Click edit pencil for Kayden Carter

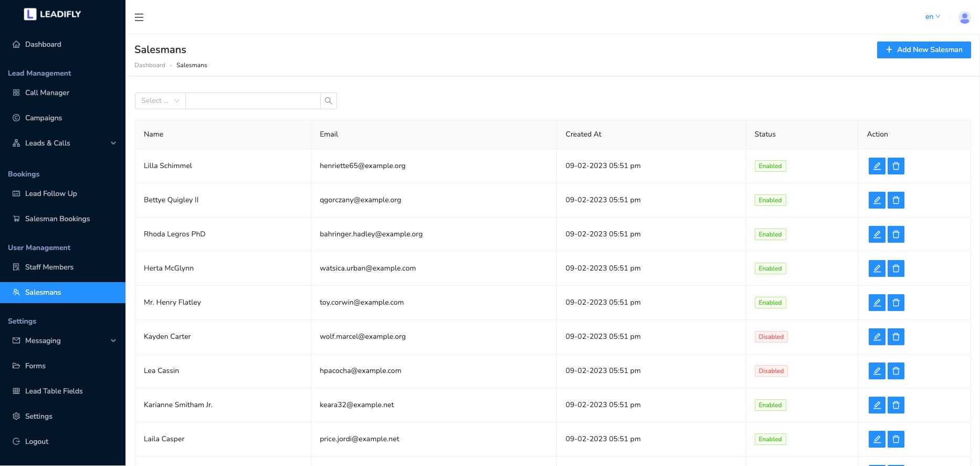tap(877, 337)
